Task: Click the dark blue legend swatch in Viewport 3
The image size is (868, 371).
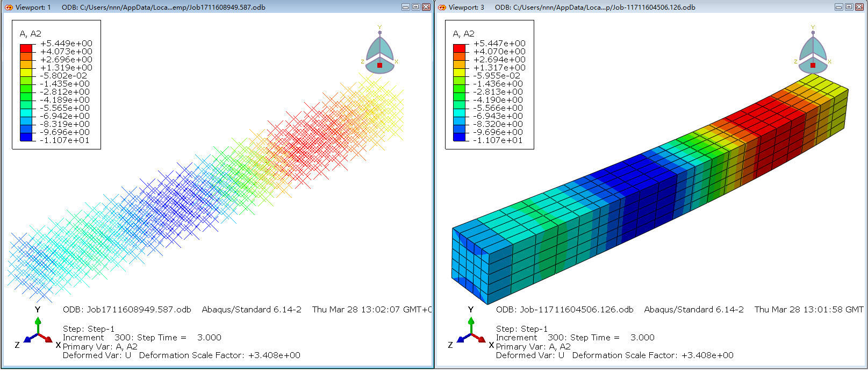Action: point(460,137)
